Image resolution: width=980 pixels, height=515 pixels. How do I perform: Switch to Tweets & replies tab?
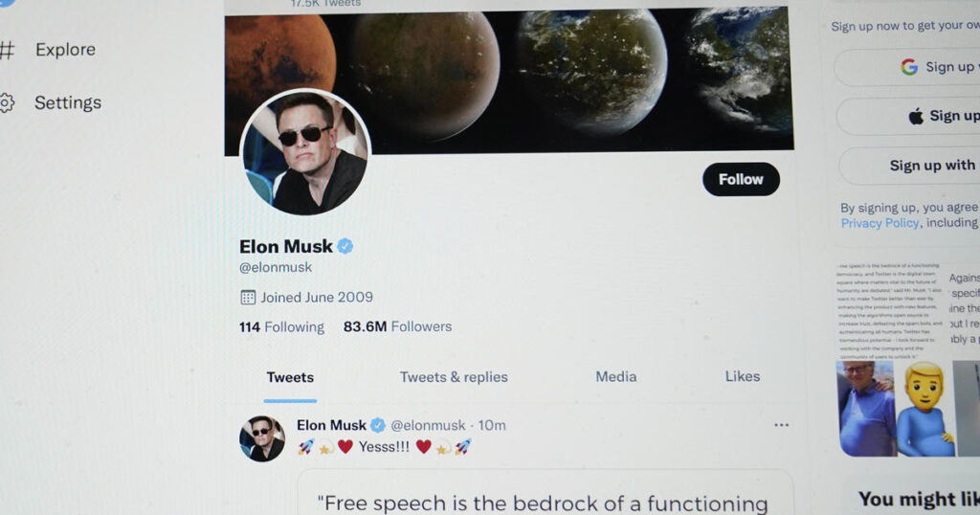[454, 377]
